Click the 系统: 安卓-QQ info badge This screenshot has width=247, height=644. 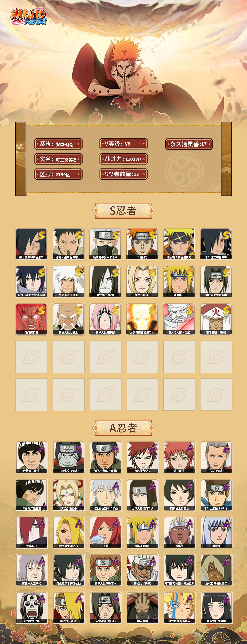[58, 144]
